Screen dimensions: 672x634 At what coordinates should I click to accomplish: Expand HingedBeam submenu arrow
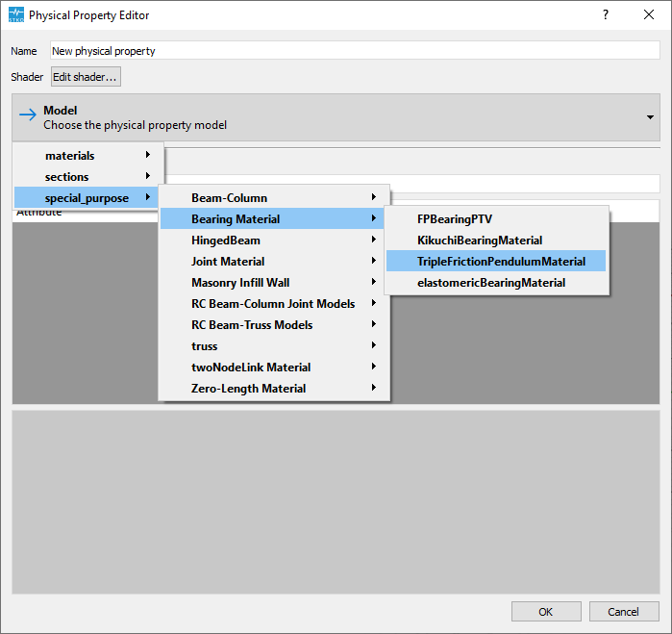coord(374,239)
